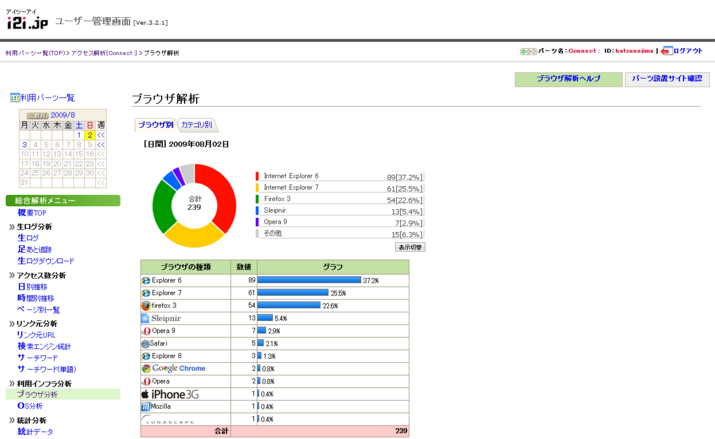Viewport: 715px width, 439px height.
Task: Click the Safari compass icon in table
Action: pos(145,343)
